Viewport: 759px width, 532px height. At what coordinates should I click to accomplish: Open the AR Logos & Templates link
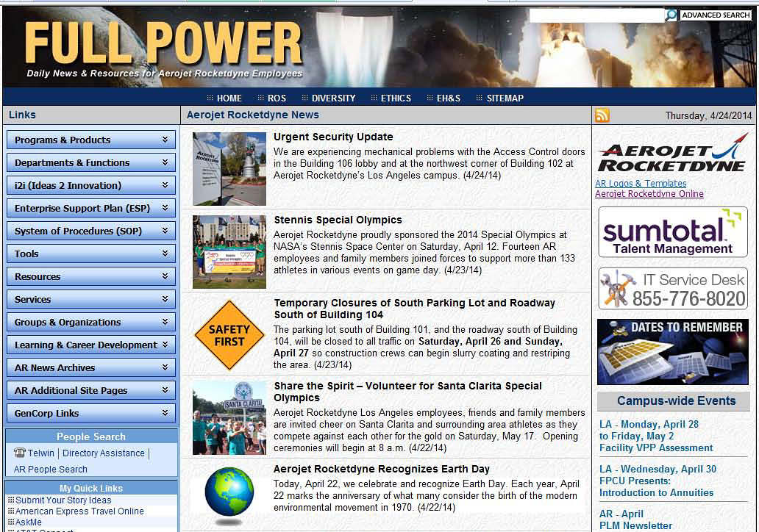tap(640, 183)
